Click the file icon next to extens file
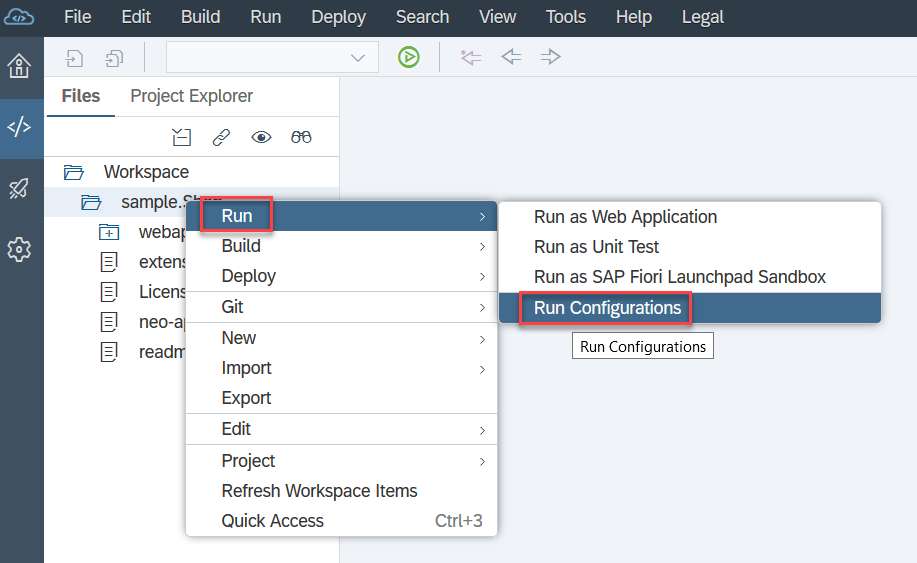This screenshot has height=563, width=917. point(109,262)
